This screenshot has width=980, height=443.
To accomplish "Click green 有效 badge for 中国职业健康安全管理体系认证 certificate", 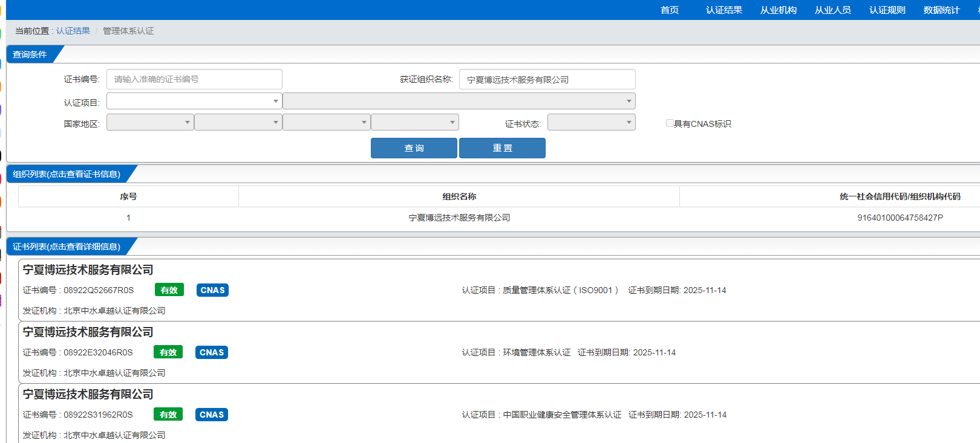I will pyautogui.click(x=168, y=415).
